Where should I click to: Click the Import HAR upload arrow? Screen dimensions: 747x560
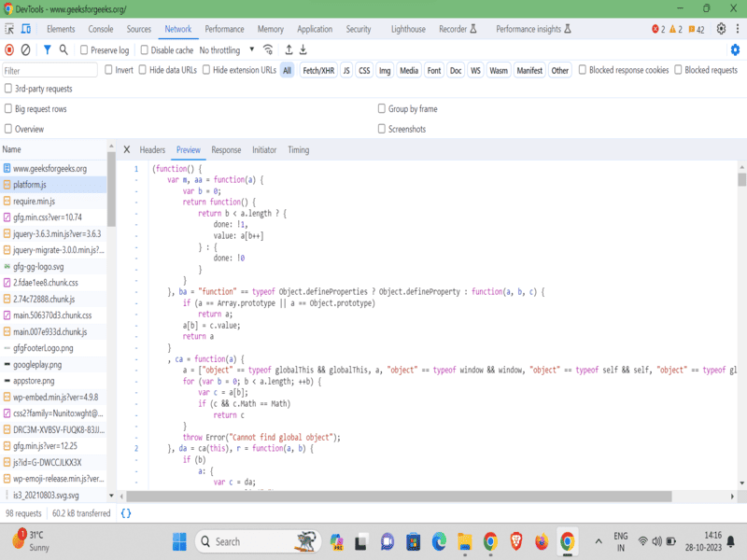click(289, 49)
